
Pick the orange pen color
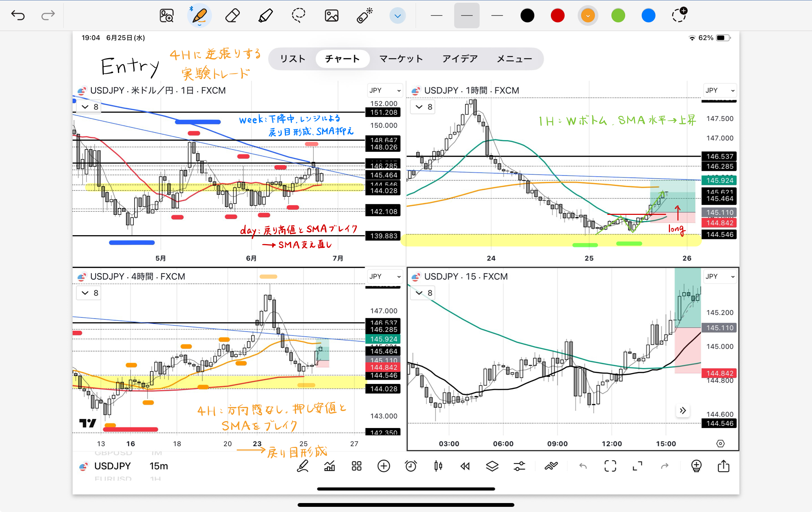(588, 15)
